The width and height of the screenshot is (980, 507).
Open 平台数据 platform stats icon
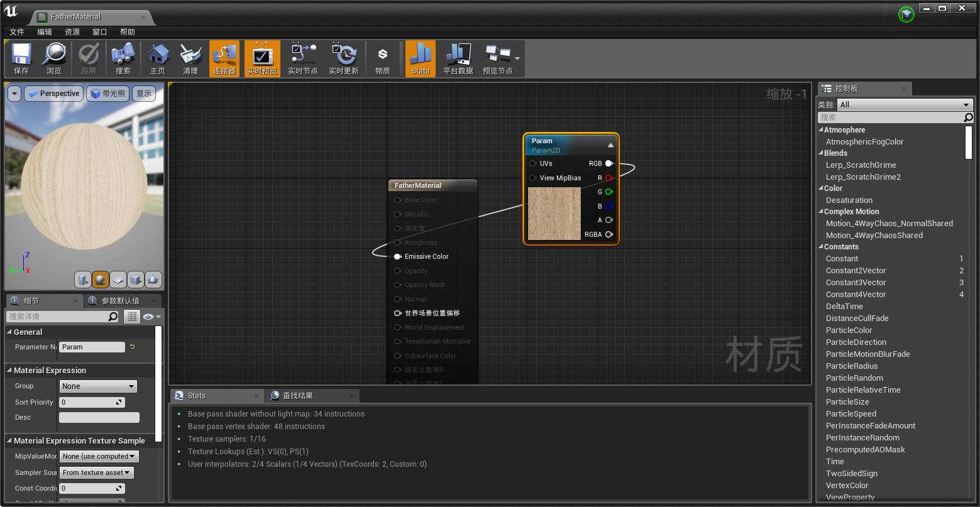[x=458, y=58]
